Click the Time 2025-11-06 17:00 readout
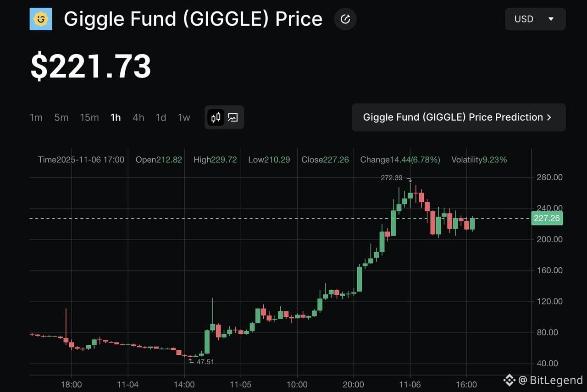The image size is (587, 392). (x=81, y=160)
